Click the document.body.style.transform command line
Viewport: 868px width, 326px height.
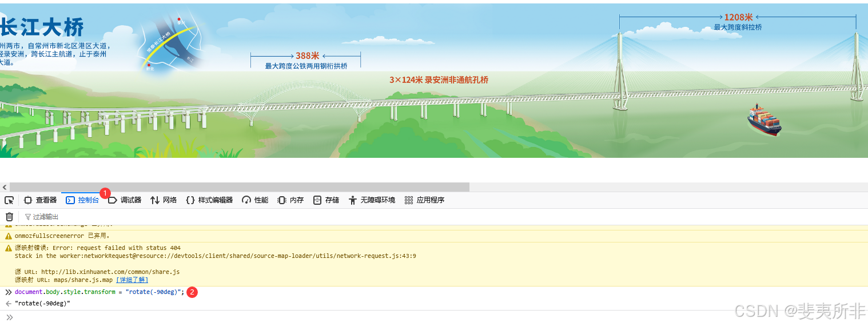pyautogui.click(x=99, y=292)
